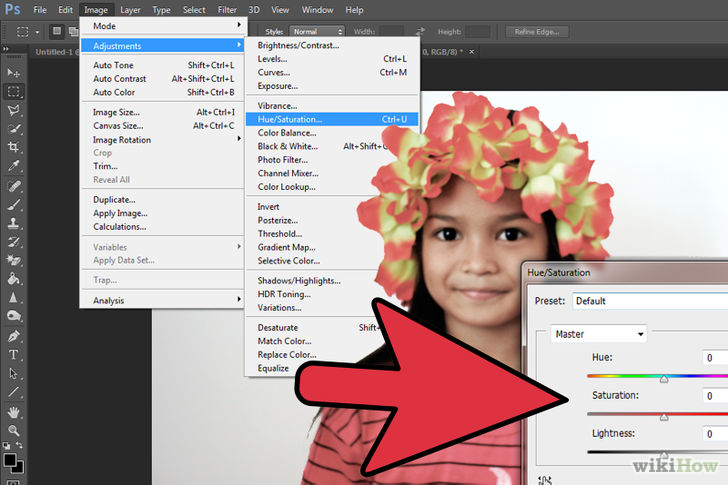The height and width of the screenshot is (485, 728).
Task: Open the Style dropdown set to Normal
Action: tap(317, 32)
